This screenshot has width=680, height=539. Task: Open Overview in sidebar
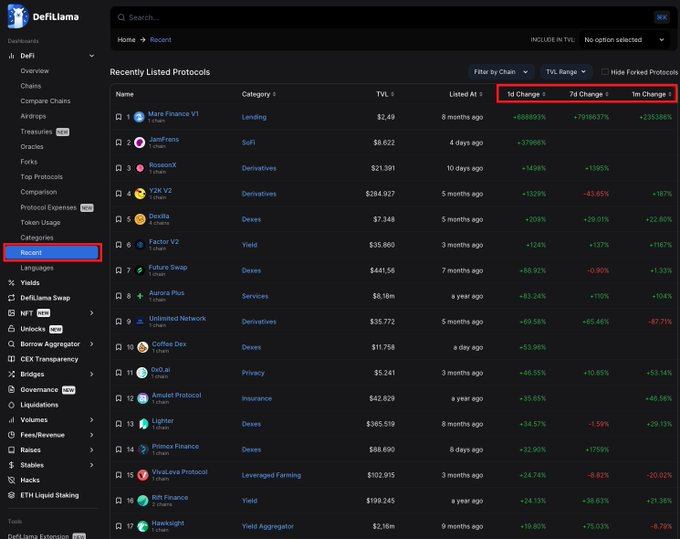point(35,71)
